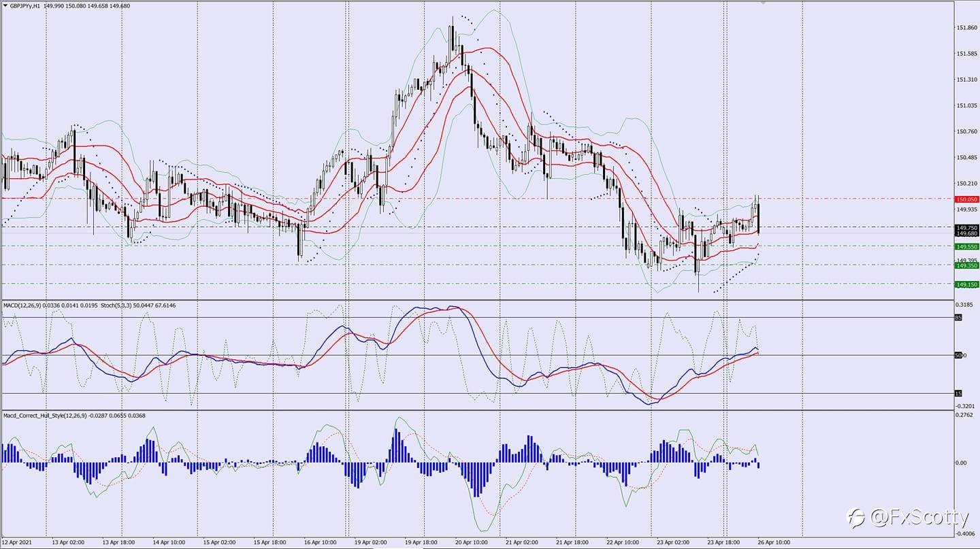Screen dimensions: 980x549
Task: Click the Stoch(5,3,3) indicator label
Action: (116, 305)
